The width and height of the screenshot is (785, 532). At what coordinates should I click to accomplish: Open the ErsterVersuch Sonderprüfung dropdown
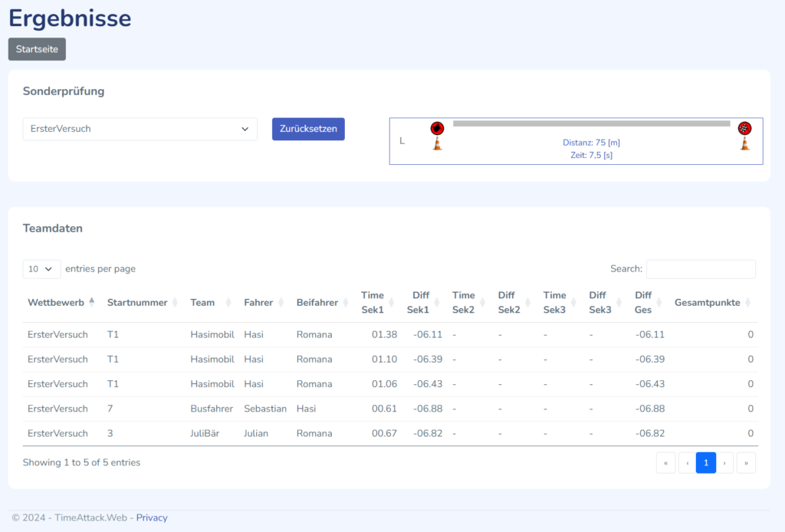click(140, 129)
